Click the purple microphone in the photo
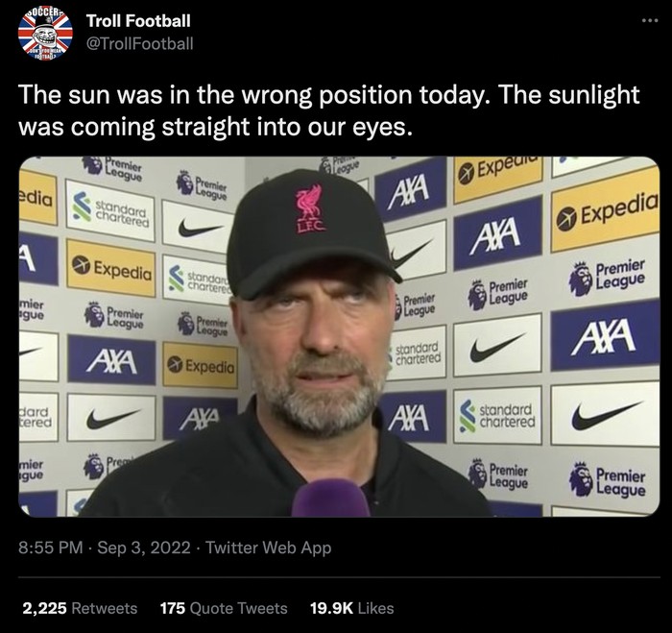 330,499
